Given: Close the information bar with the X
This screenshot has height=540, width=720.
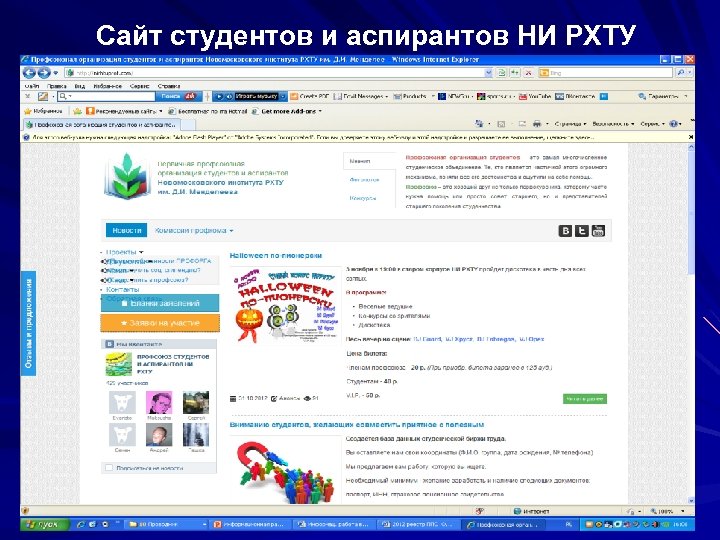Looking at the screenshot, I should [690, 137].
